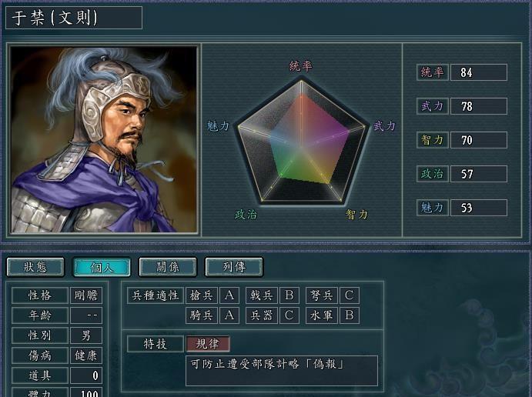Click the 政治 value box showing 57
The image size is (532, 397).
pyautogui.click(x=479, y=174)
